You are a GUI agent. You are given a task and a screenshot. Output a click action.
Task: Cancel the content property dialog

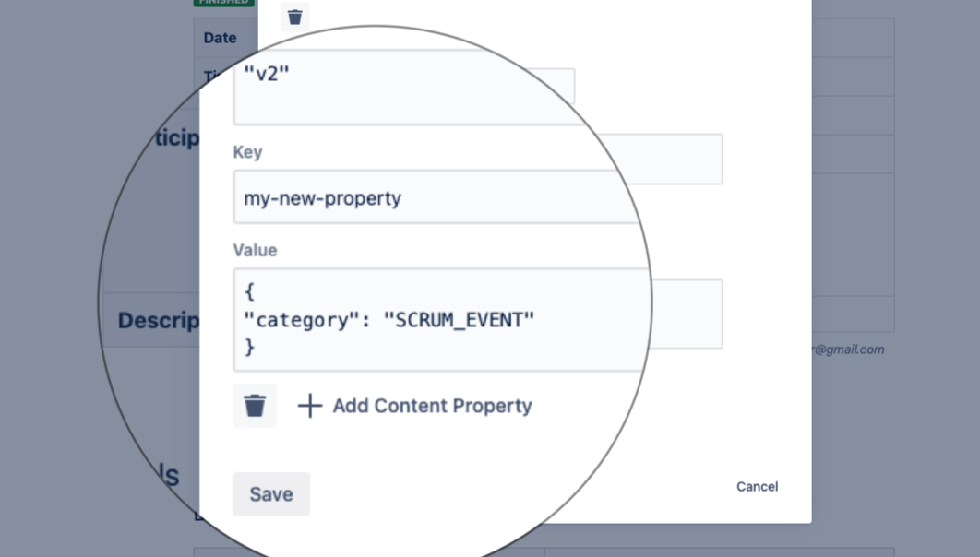pos(757,487)
